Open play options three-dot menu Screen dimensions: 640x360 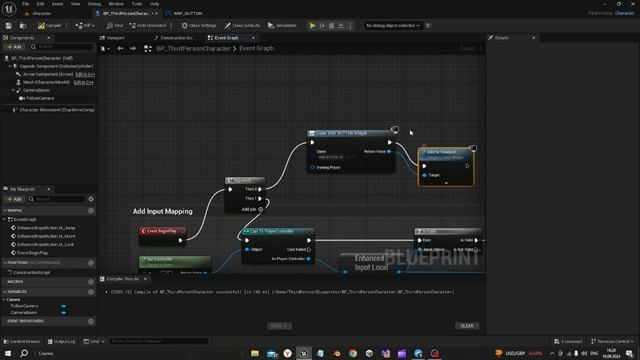350,26
